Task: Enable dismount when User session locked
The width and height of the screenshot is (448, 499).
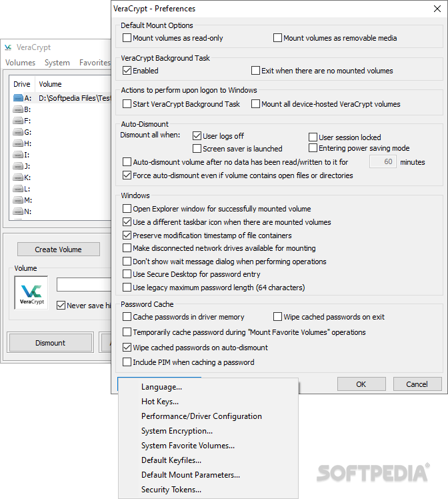Action: tap(313, 137)
